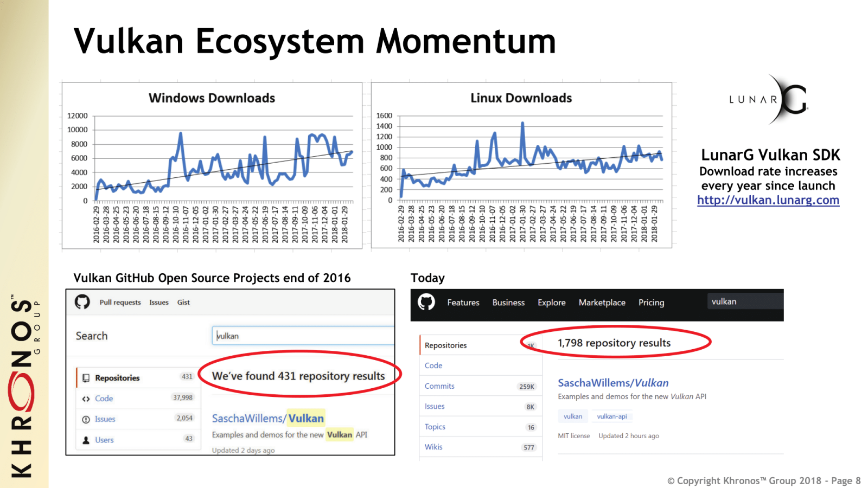Open SaschaWillems/Vulkan in the 2016 results

pyautogui.click(x=268, y=418)
